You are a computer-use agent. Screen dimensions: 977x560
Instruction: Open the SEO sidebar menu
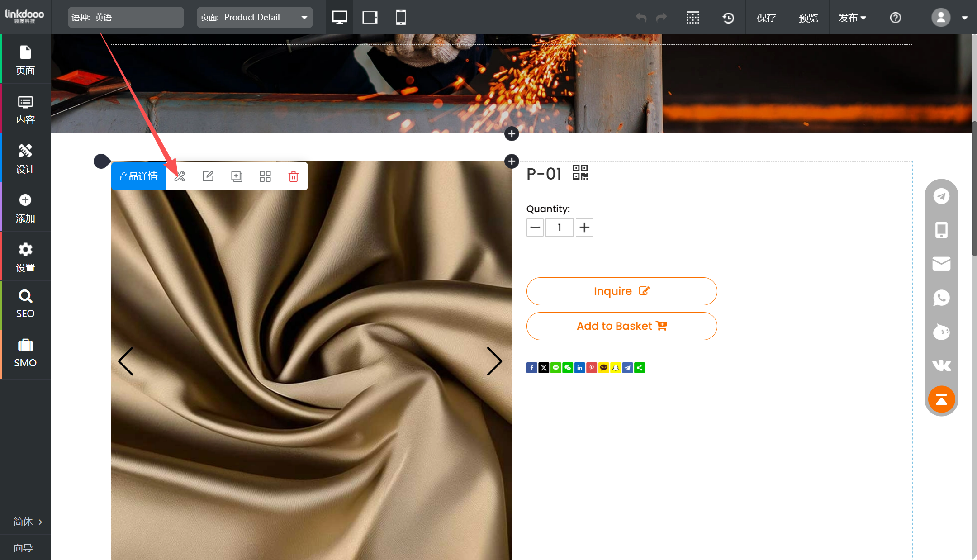point(25,304)
